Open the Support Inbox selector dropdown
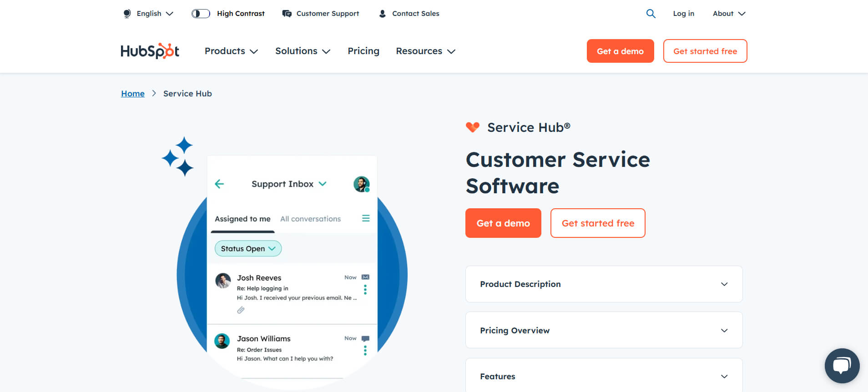Image resolution: width=868 pixels, height=392 pixels. pos(289,184)
